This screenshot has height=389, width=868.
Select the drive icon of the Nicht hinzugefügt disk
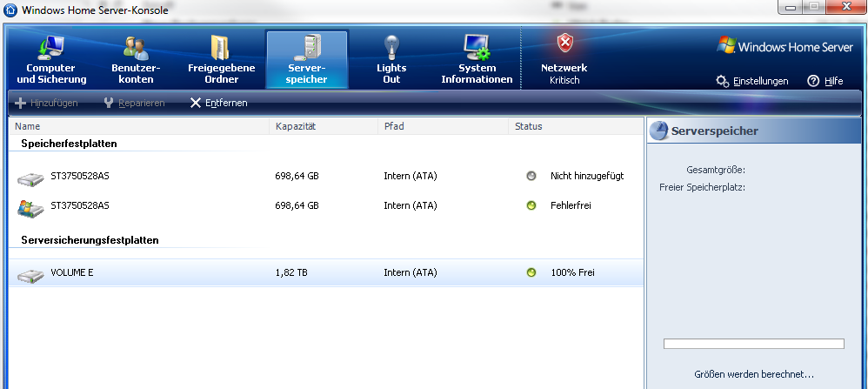[30, 178]
